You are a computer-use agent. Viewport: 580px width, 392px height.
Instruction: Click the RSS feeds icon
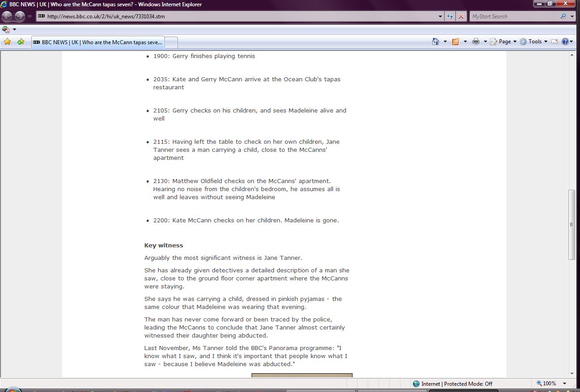[456, 42]
